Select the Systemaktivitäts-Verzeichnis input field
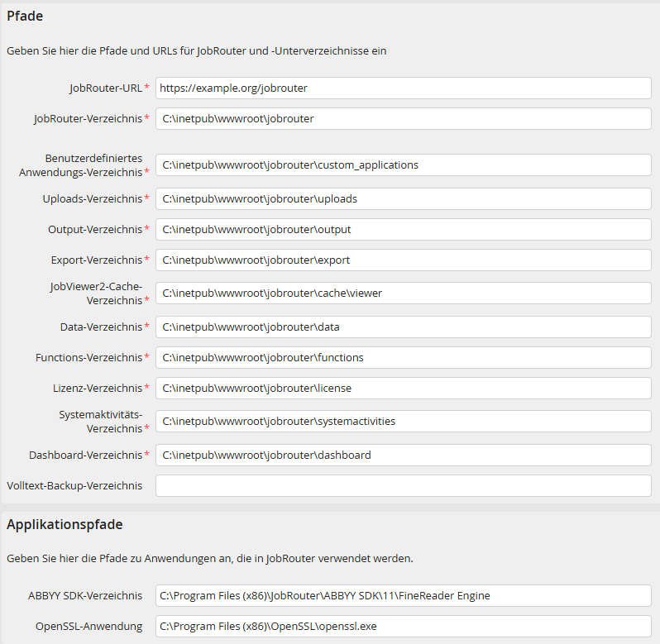The height and width of the screenshot is (644, 660). [403, 421]
